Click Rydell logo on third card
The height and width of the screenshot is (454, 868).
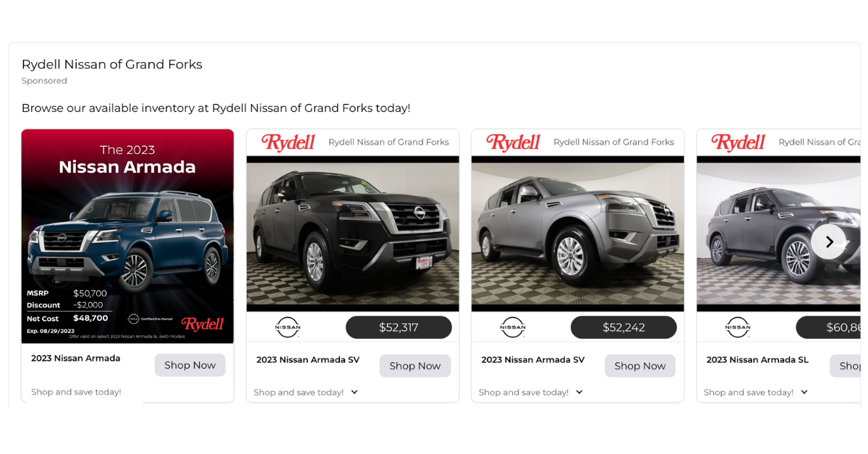513,142
